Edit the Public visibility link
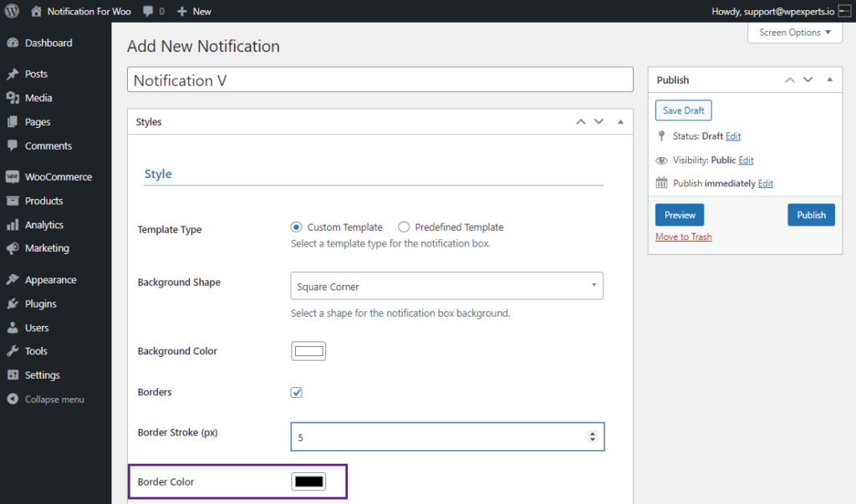856x504 pixels. [x=746, y=160]
